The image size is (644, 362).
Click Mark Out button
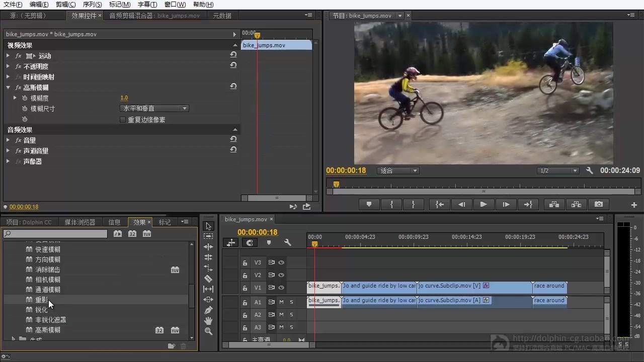[413, 205]
